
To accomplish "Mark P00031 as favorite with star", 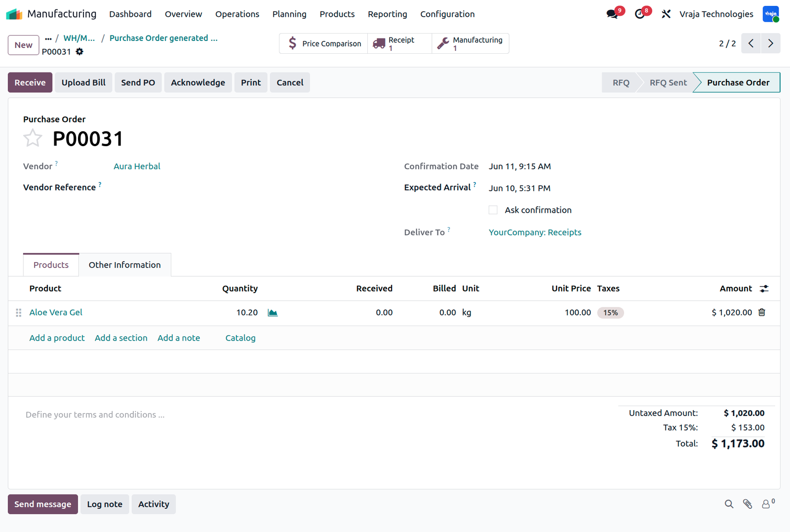I will (33, 138).
